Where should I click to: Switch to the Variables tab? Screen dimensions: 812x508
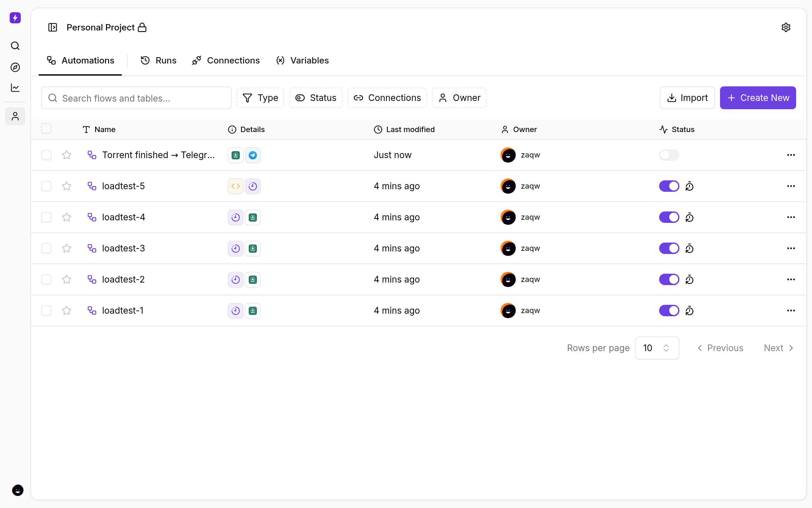click(x=302, y=60)
